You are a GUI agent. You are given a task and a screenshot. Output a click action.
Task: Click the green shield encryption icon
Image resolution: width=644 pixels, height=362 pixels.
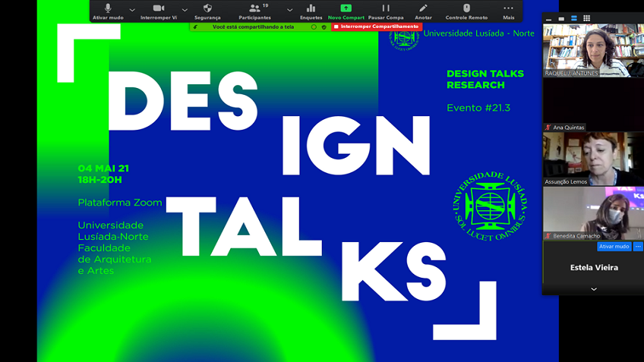324,27
